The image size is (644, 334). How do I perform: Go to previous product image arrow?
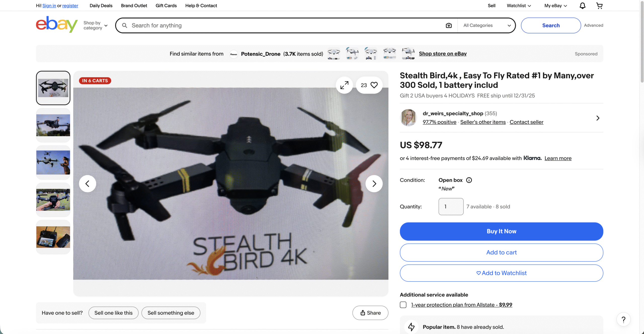pyautogui.click(x=88, y=184)
